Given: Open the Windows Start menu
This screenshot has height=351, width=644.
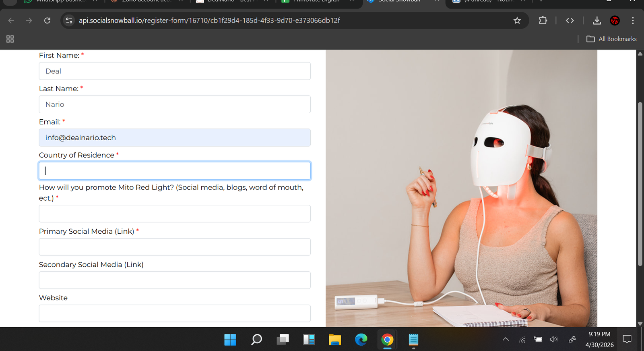Looking at the screenshot, I should 230,340.
